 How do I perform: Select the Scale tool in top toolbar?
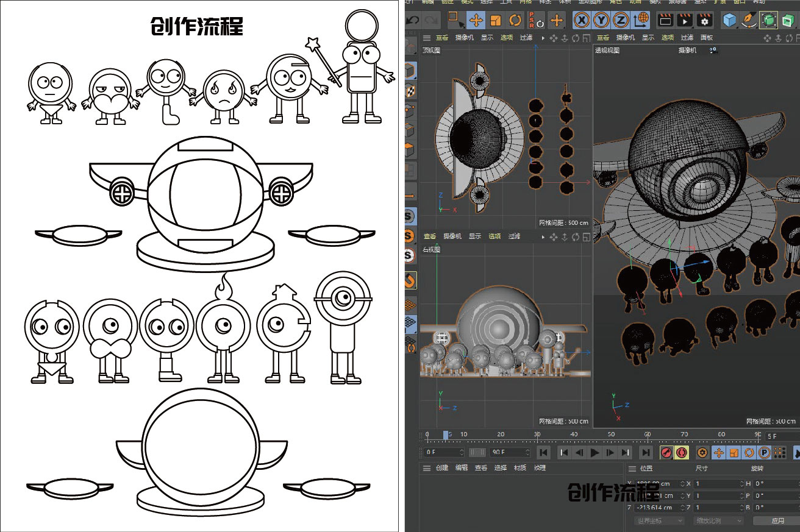(x=495, y=20)
